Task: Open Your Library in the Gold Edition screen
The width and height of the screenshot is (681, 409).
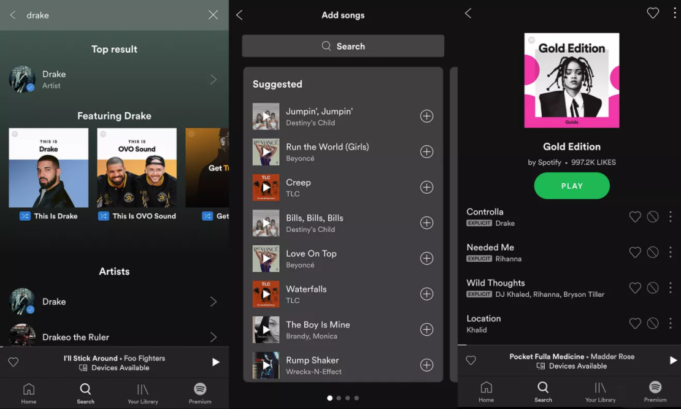Action: (600, 392)
